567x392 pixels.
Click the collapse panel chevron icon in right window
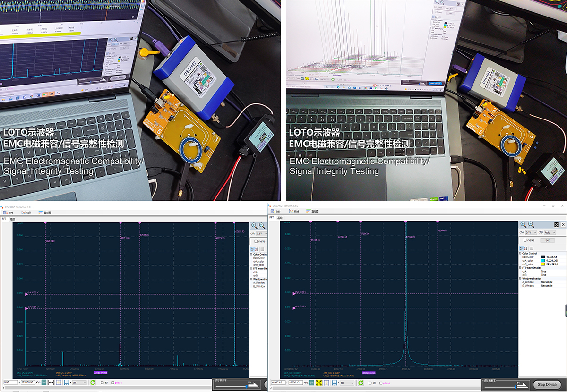click(x=557, y=225)
